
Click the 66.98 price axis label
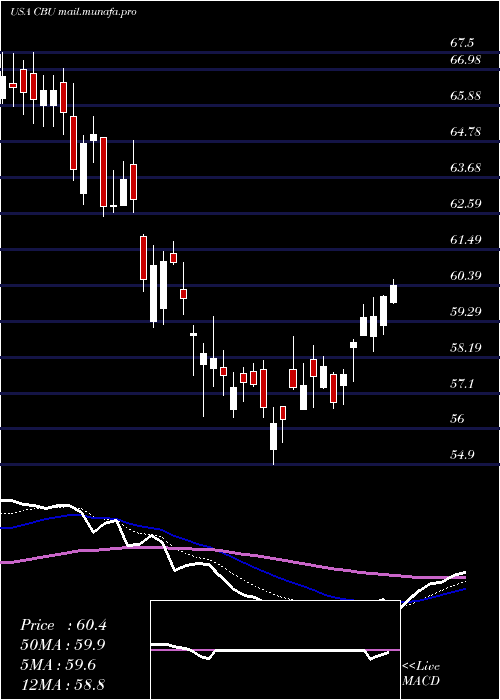click(x=465, y=59)
